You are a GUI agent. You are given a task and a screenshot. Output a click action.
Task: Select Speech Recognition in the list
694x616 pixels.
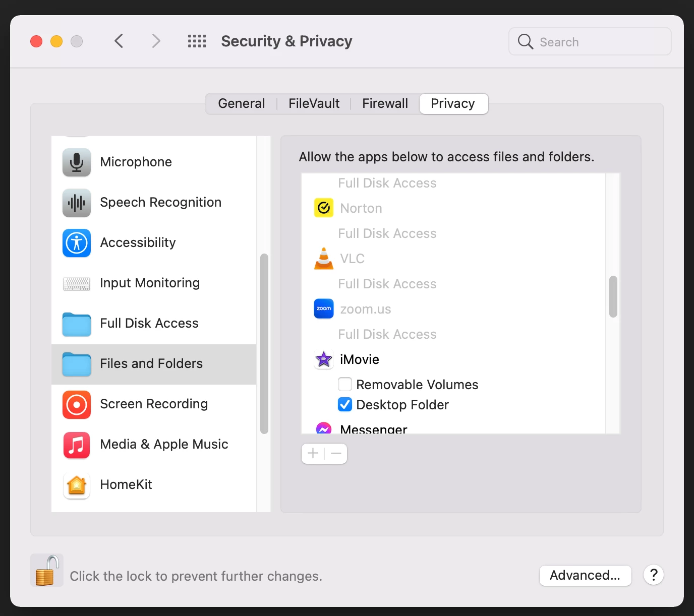[x=160, y=202]
